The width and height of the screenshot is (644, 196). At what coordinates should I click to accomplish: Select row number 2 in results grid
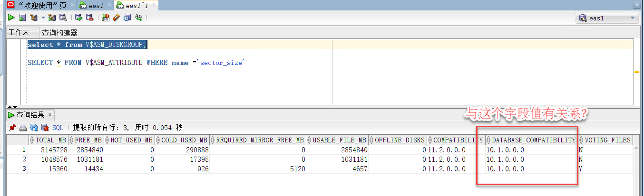click(17, 159)
